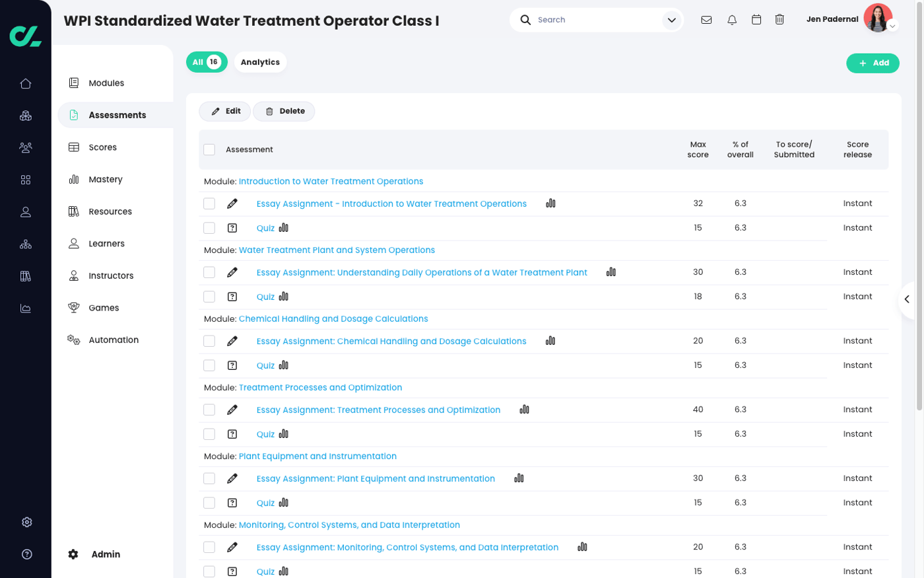Open the search dropdown arrow
Image resolution: width=924 pixels, height=578 pixels.
click(x=673, y=20)
